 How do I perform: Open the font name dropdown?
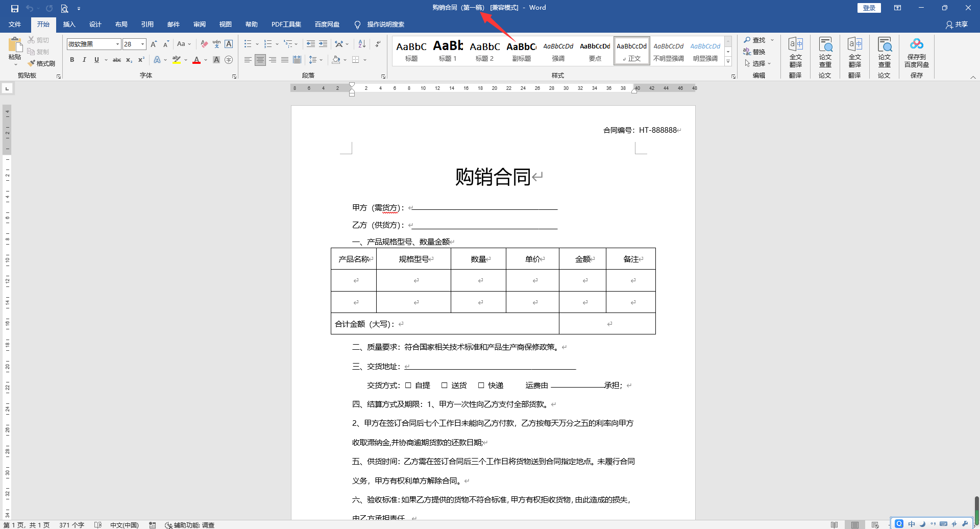117,44
